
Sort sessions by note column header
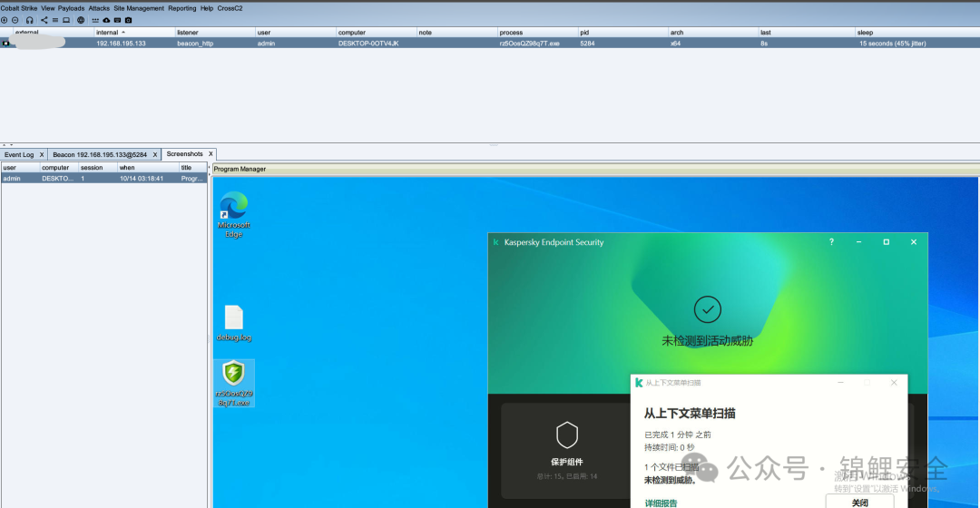click(x=456, y=33)
